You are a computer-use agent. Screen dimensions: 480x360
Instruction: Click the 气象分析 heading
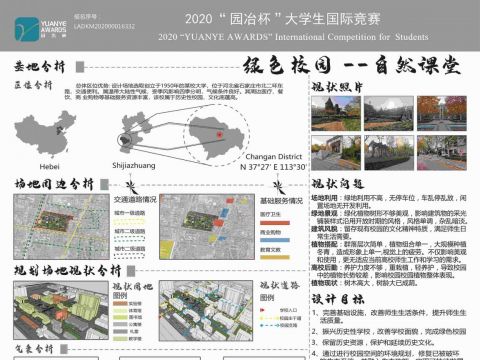pos(34,349)
